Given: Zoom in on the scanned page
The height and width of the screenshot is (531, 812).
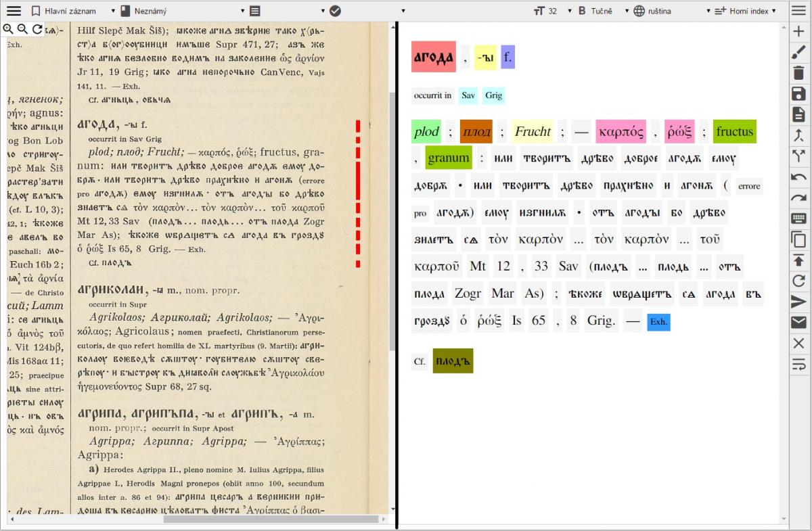Looking at the screenshot, I should [9, 29].
